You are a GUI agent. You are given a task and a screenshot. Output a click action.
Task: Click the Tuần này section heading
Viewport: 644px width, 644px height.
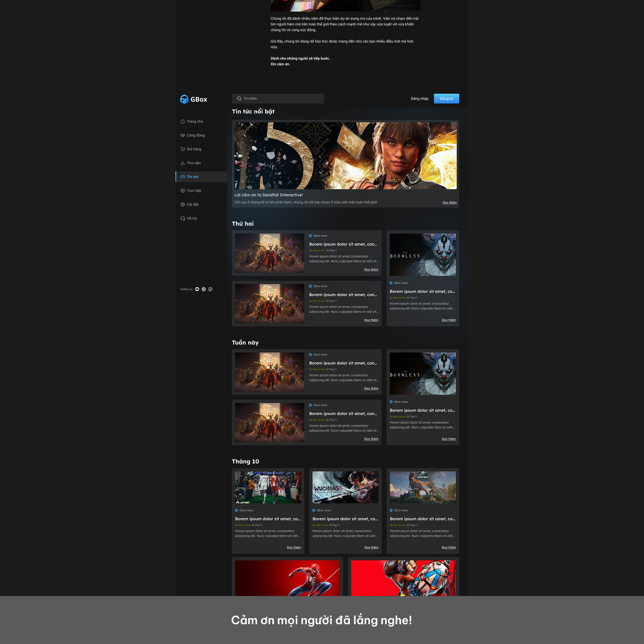click(245, 342)
